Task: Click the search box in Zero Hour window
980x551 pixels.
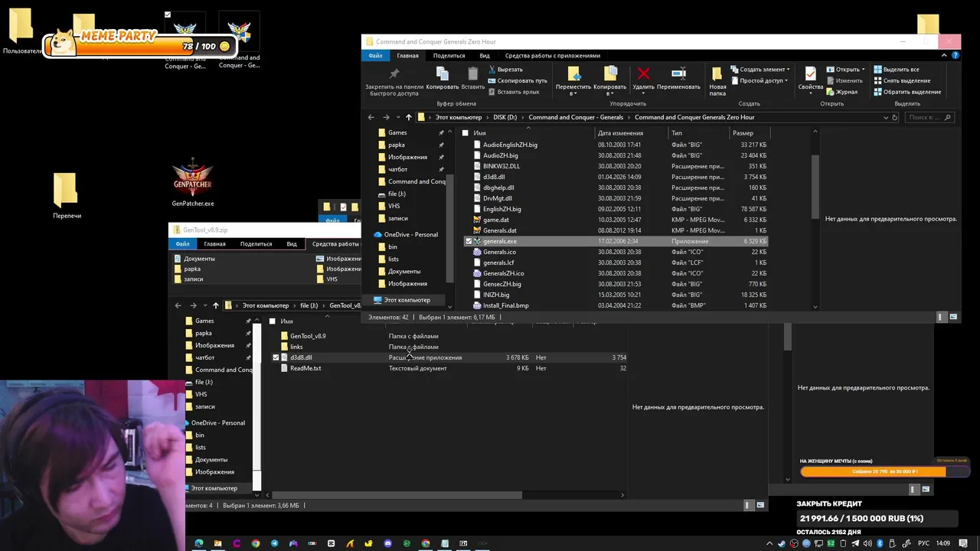Action: point(928,117)
